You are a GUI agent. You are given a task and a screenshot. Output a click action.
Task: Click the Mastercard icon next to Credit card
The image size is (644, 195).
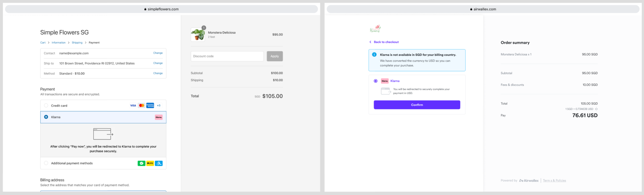tap(142, 105)
